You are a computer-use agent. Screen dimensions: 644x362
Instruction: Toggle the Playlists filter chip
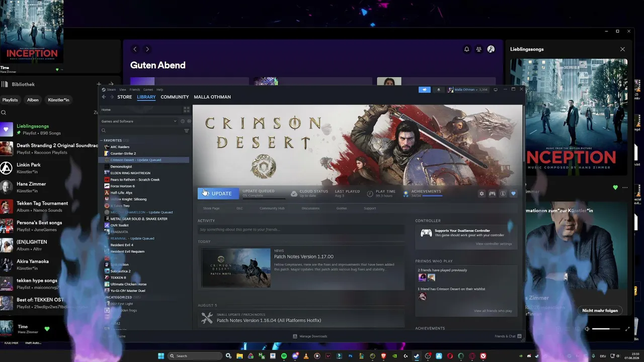coord(10,100)
